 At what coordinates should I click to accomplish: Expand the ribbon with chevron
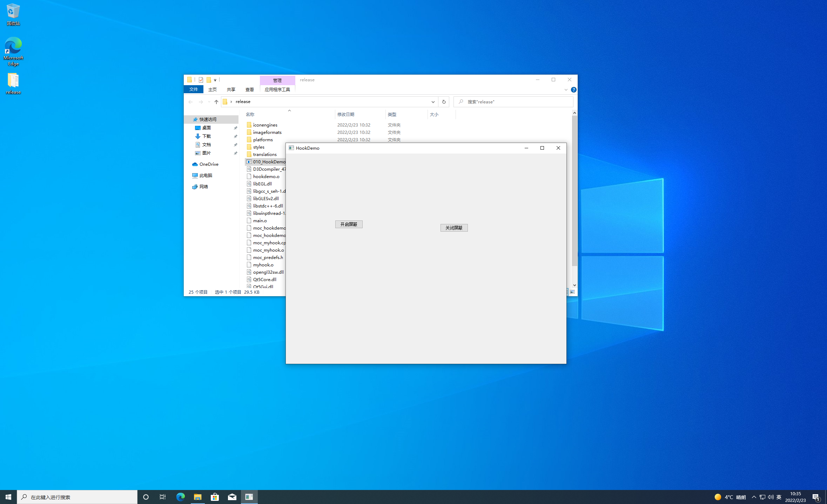[566, 90]
